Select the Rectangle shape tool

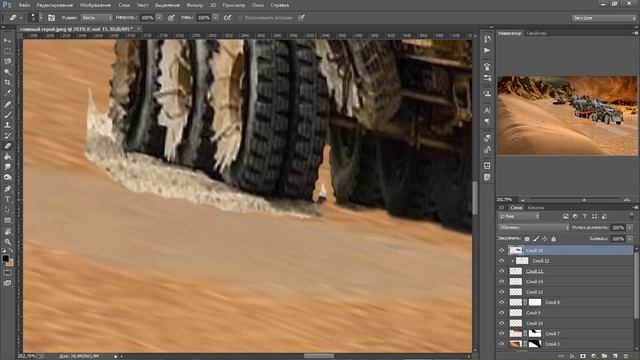(x=7, y=220)
